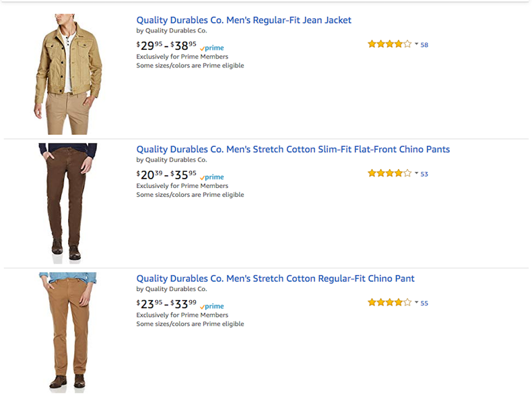Click the star rating for Regular-Fit Chino Pant
The height and width of the screenshot is (397, 532).
click(x=389, y=303)
